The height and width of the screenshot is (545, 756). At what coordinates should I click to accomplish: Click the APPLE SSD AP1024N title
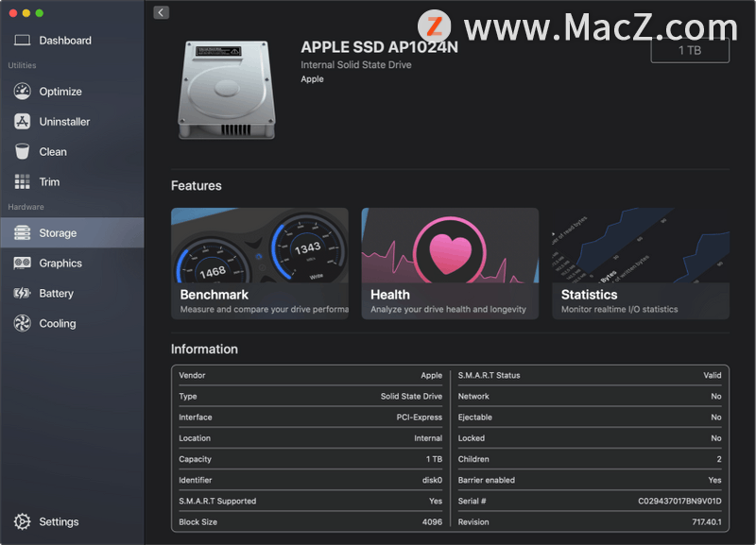pyautogui.click(x=380, y=47)
